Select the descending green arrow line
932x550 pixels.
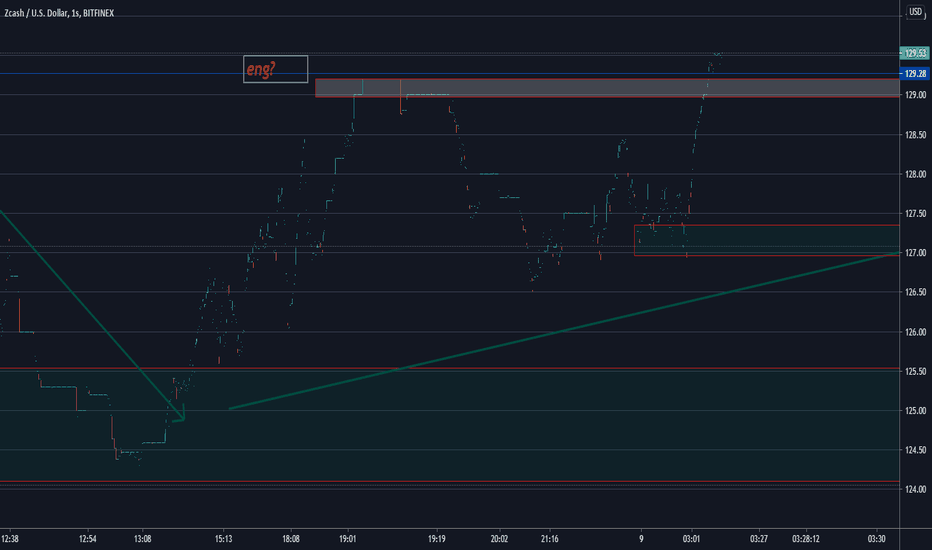[92, 315]
